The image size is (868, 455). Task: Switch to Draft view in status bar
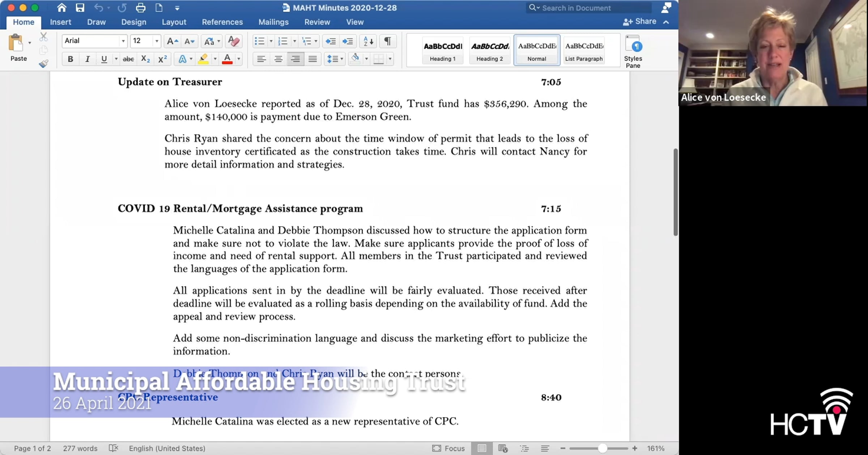(545, 448)
